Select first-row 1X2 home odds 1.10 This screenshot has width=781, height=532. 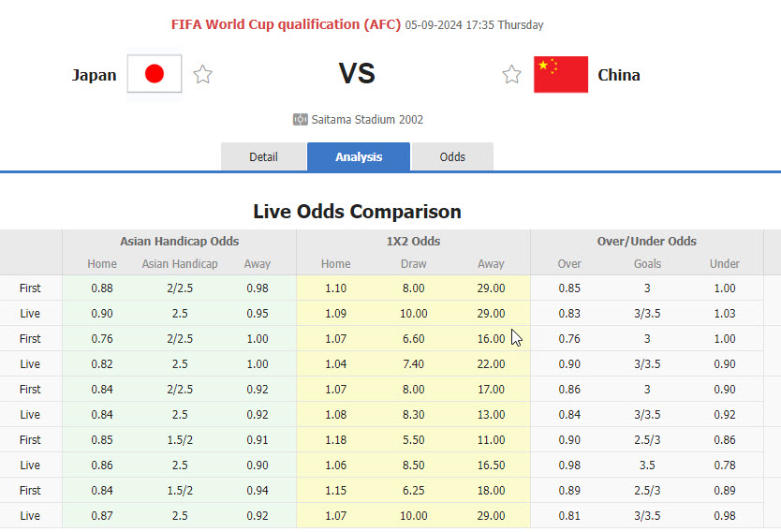pos(335,288)
